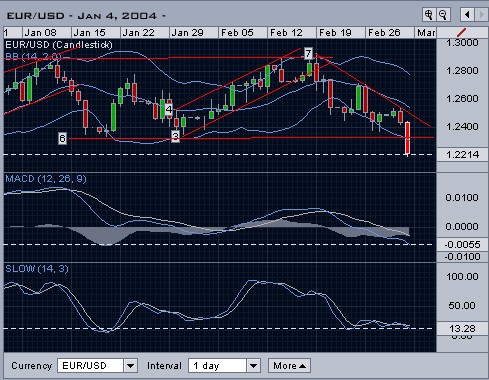Viewport: 489px width, 380px height.
Task: Select the annotation marker 7
Action: tap(308, 53)
